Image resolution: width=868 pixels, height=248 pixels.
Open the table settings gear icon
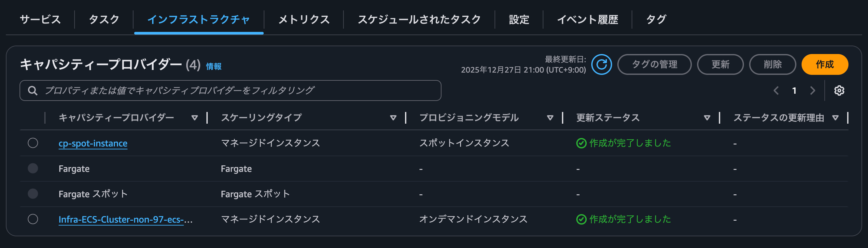pos(840,90)
